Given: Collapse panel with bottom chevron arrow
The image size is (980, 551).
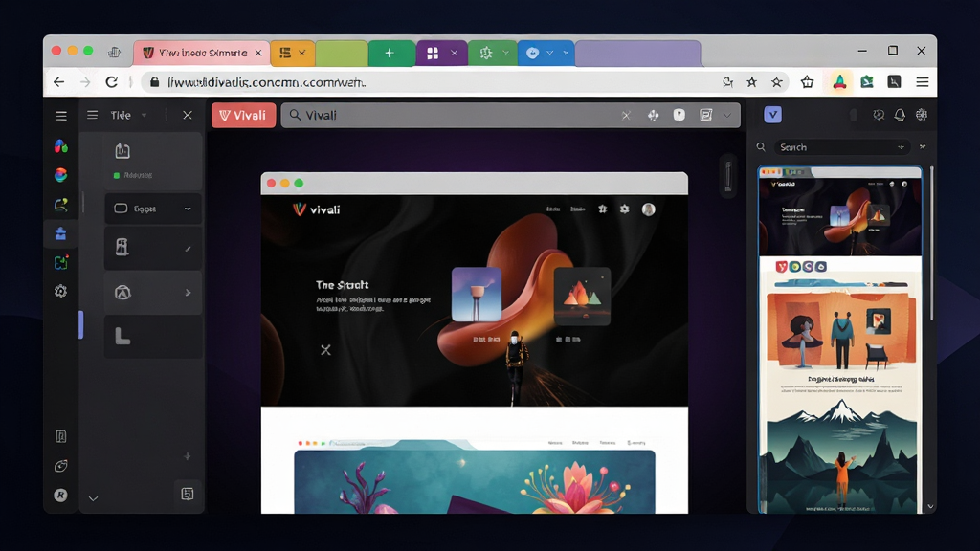Looking at the screenshot, I should [x=93, y=498].
